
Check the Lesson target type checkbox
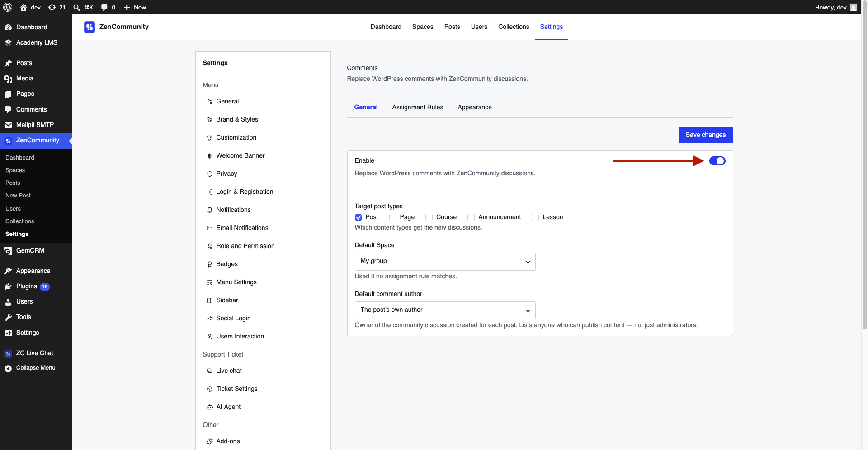[x=535, y=217]
